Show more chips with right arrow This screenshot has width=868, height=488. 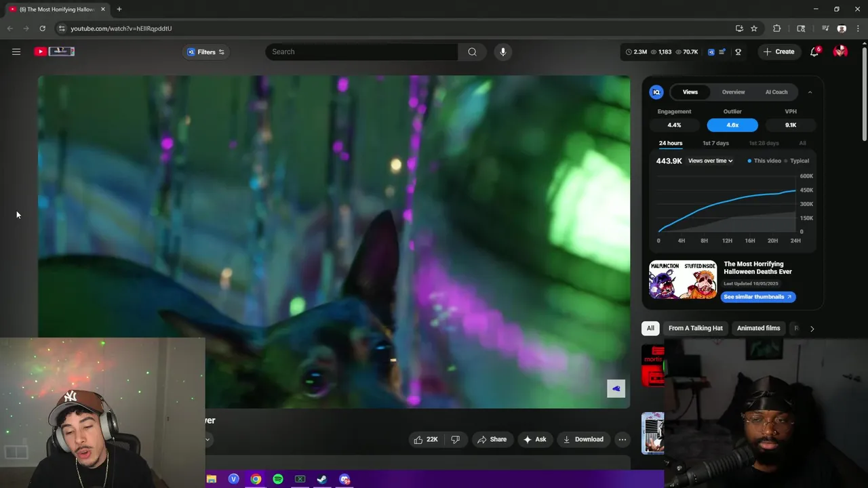(812, 329)
